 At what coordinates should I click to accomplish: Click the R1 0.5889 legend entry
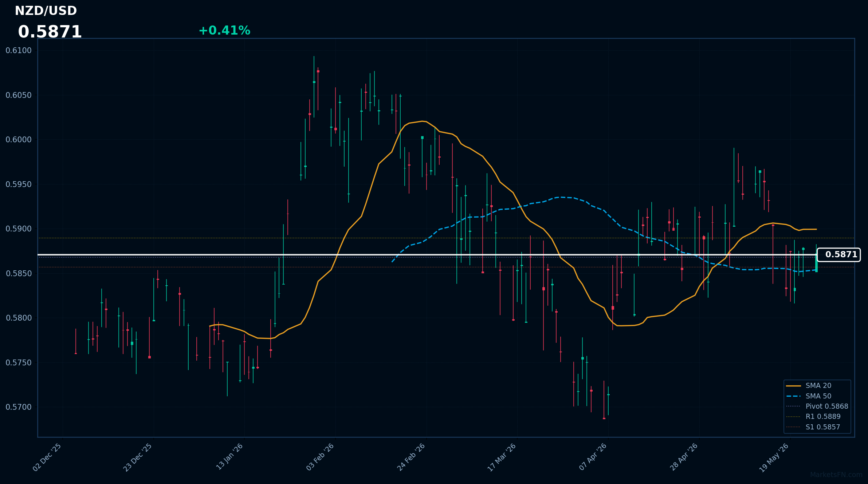pos(813,417)
